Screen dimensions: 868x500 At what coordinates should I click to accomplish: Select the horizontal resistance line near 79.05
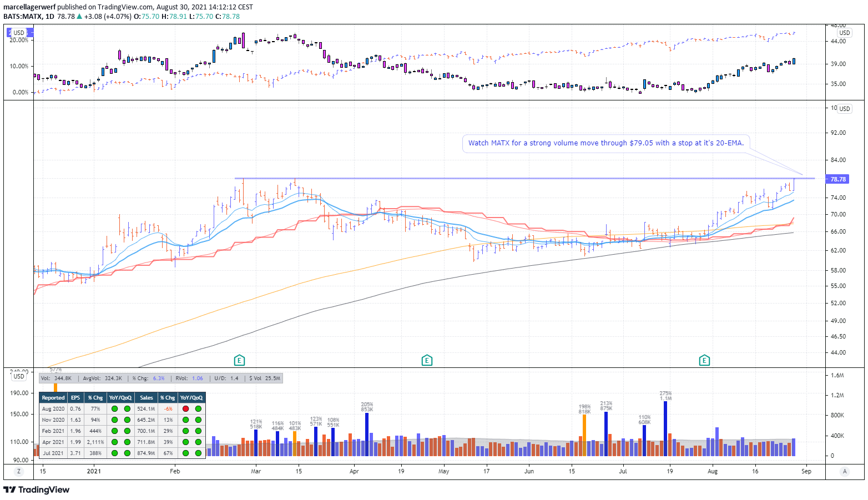[524, 178]
